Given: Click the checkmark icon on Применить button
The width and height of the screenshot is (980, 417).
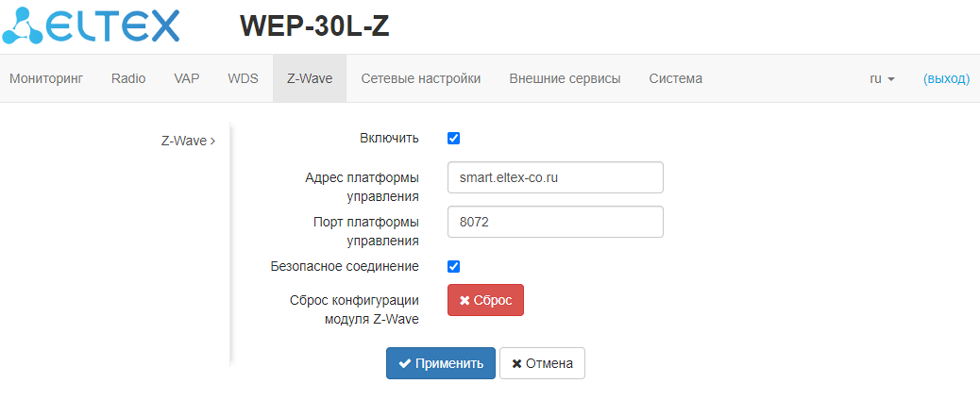Looking at the screenshot, I should (x=404, y=364).
